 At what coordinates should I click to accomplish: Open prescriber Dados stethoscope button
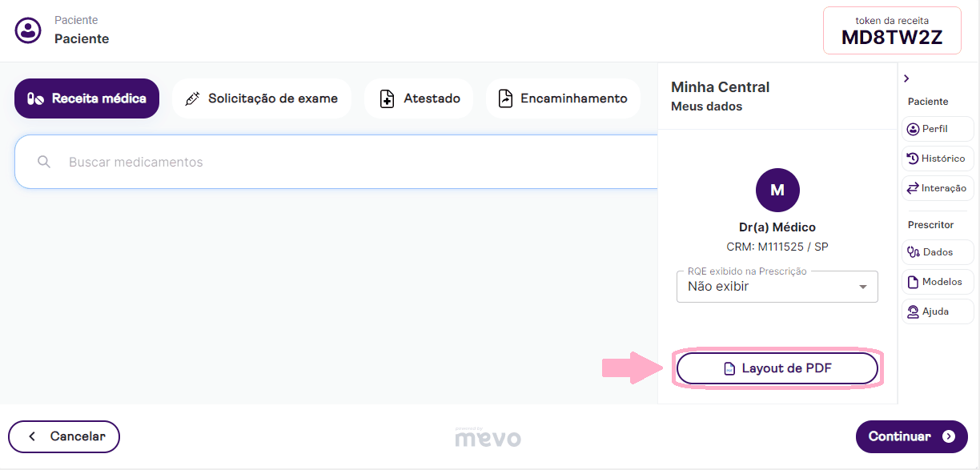pos(938,252)
